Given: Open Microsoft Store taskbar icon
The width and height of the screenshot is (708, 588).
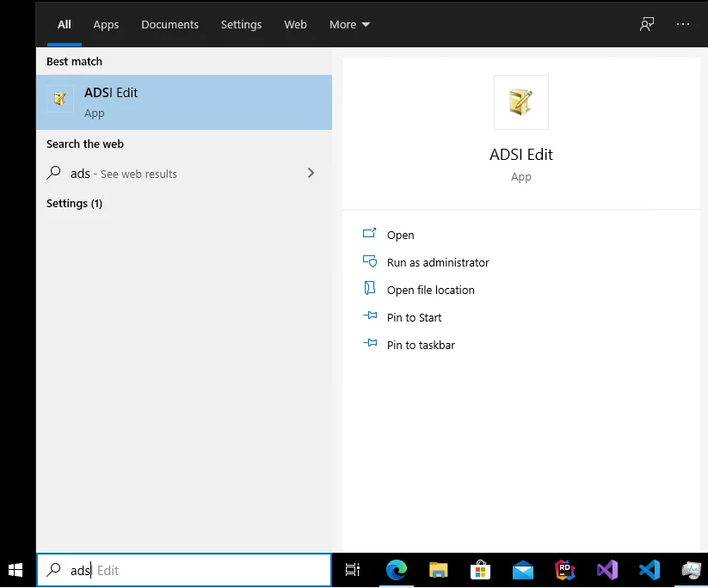Looking at the screenshot, I should click(x=481, y=570).
